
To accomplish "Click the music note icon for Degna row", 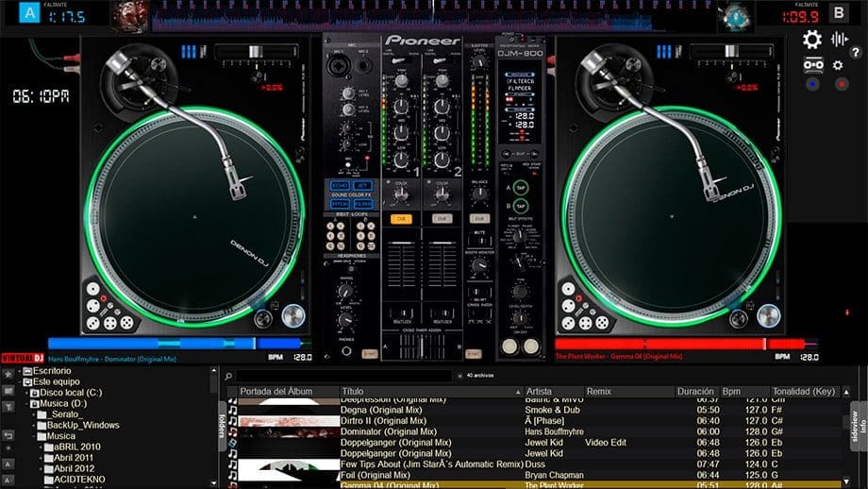I will pos(232,411).
